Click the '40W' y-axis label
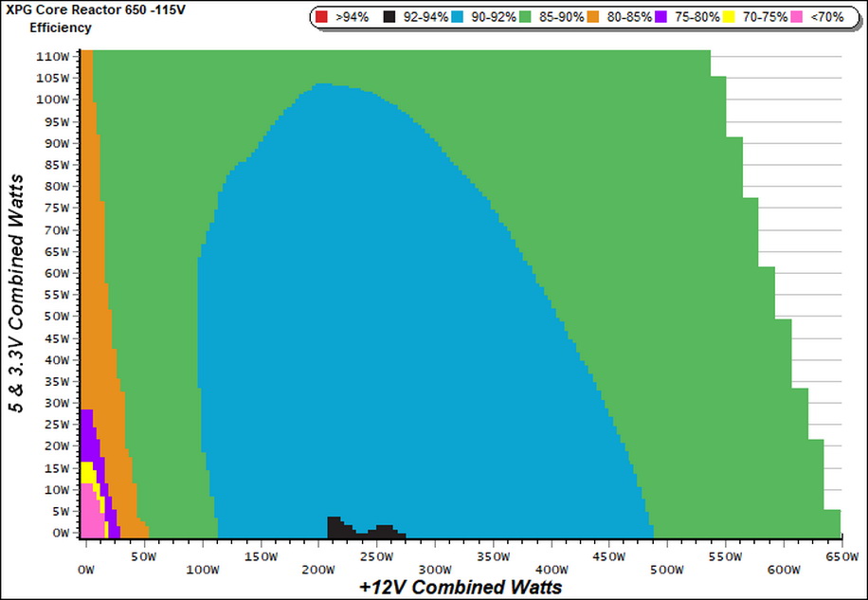The width and height of the screenshot is (868, 600). (57, 360)
